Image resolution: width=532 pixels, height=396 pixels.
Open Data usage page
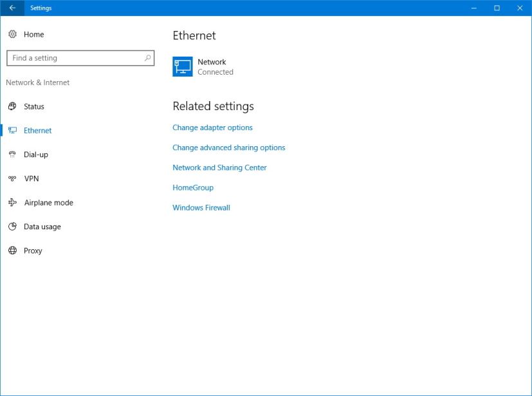tap(42, 227)
